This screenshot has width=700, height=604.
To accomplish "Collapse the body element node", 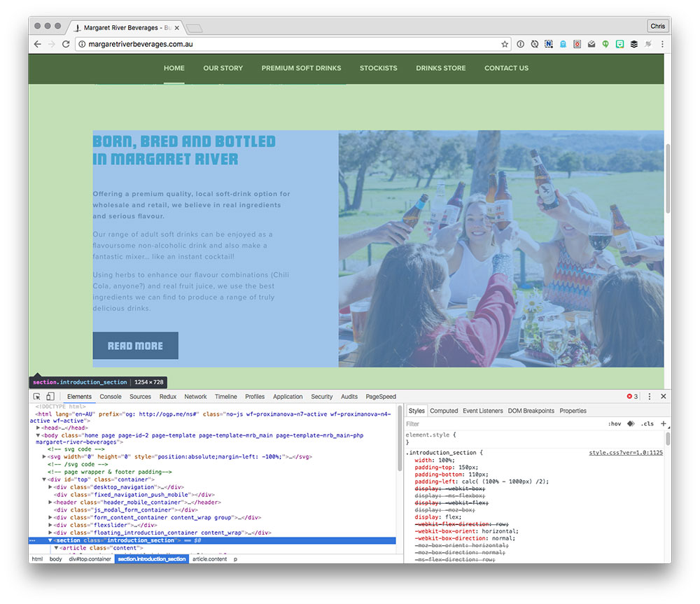I will [38, 435].
